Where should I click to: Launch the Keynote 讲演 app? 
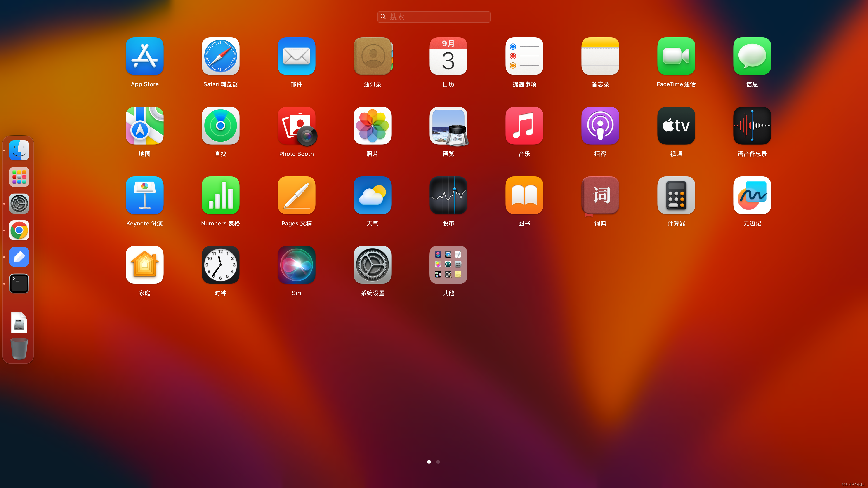145,195
